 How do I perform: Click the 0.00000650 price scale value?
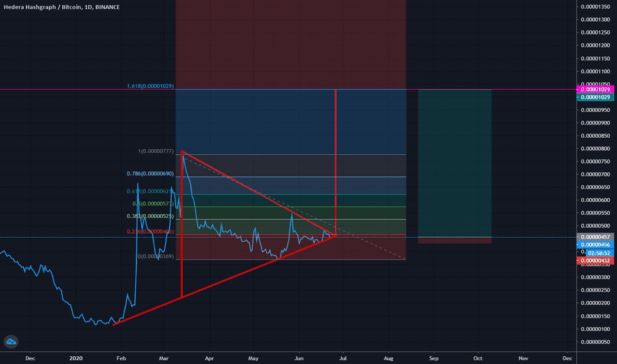pyautogui.click(x=595, y=187)
